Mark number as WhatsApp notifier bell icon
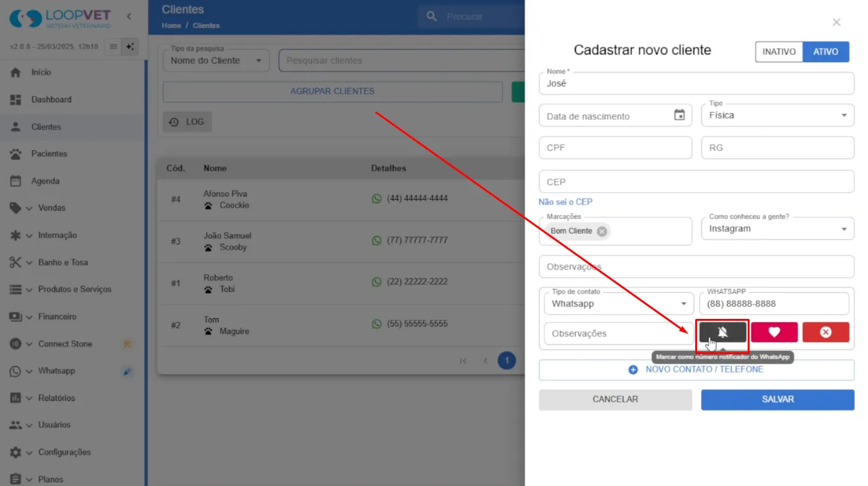Screen dimensions: 868x486 (723, 332)
